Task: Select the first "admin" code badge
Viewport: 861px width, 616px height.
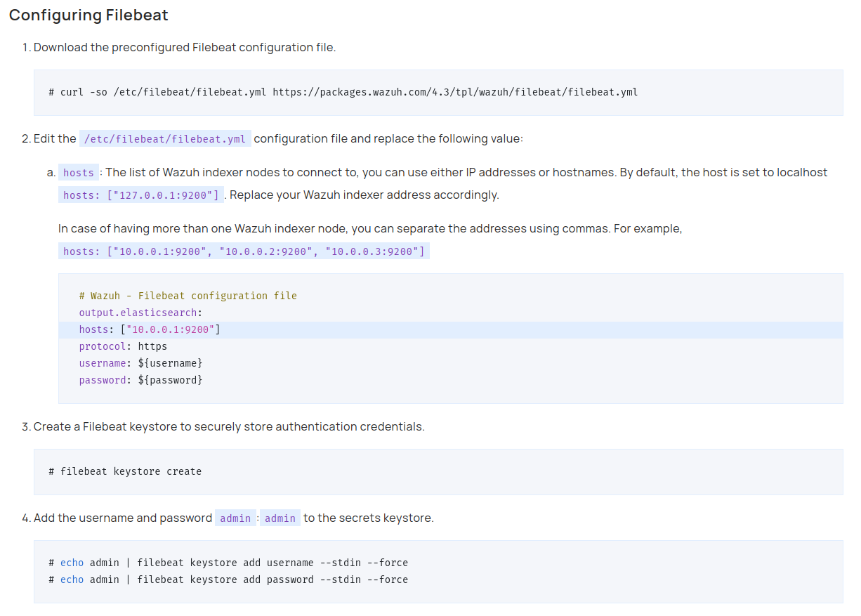Action: tap(235, 518)
